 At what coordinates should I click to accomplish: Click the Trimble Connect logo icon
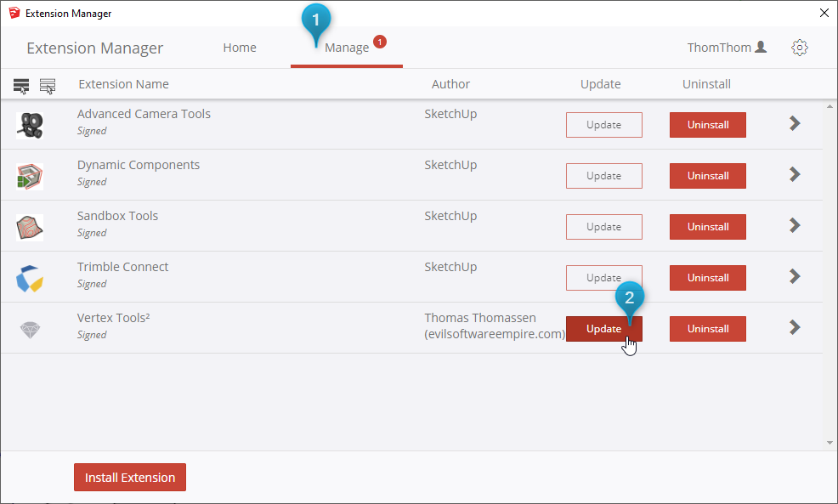point(31,278)
